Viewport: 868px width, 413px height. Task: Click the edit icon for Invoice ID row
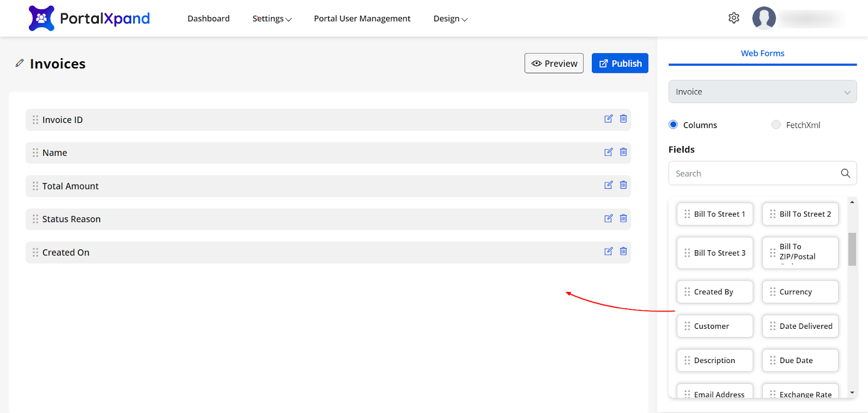[608, 119]
